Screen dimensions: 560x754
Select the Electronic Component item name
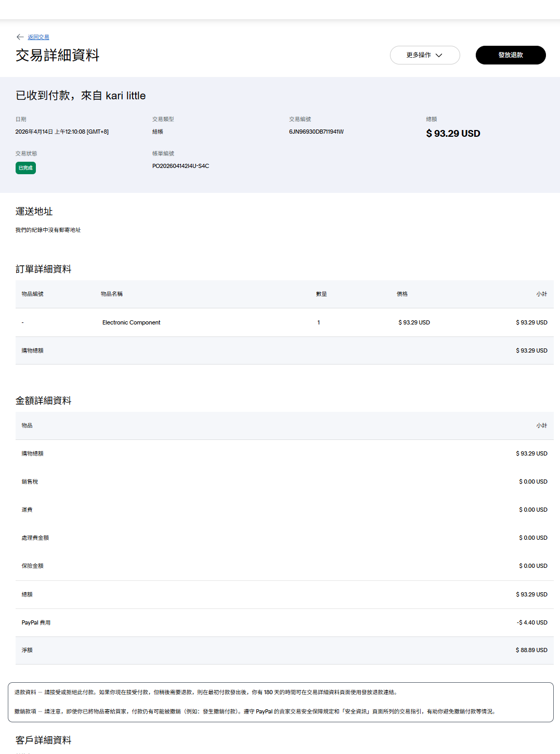click(x=131, y=323)
